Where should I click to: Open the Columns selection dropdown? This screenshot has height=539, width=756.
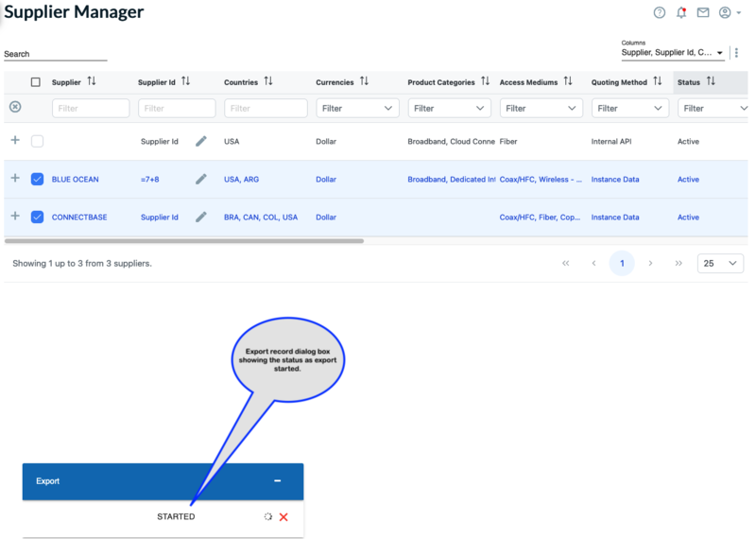click(673, 53)
